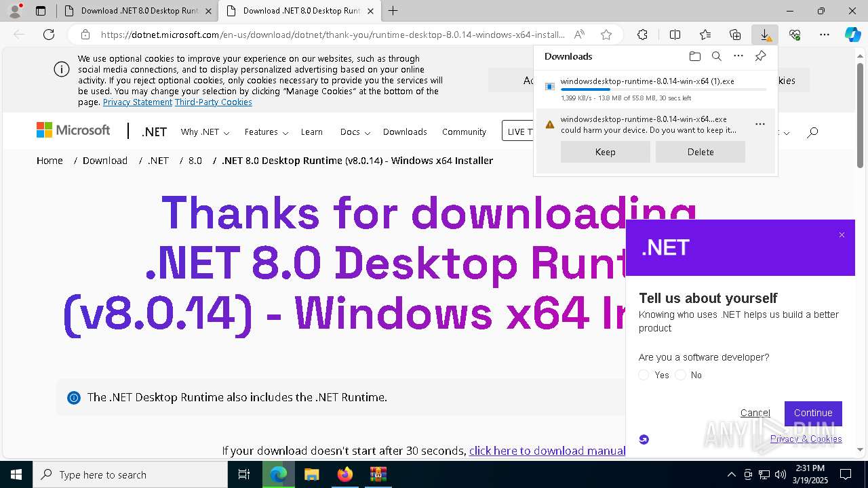Screen dimensions: 868x488
Task: View site information lock icon
Action: pyautogui.click(x=85, y=35)
